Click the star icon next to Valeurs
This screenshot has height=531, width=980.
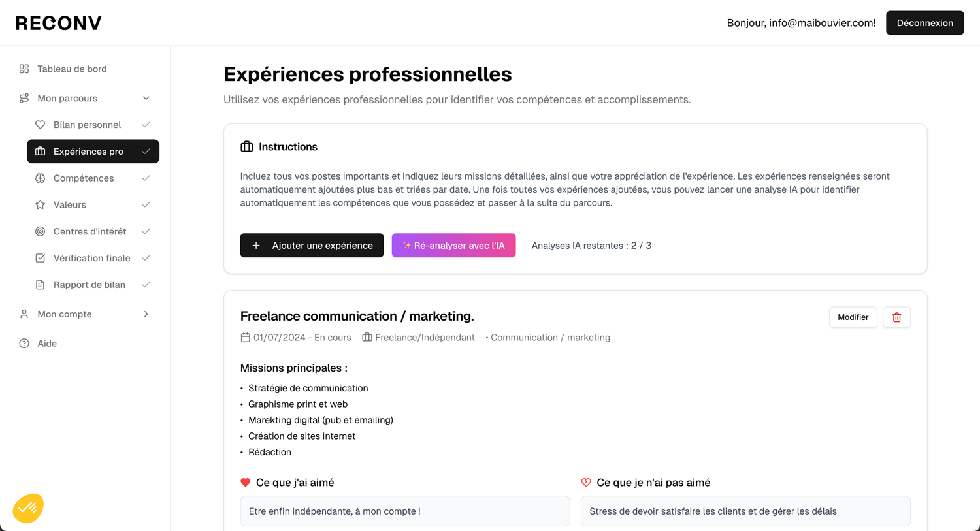(41, 204)
